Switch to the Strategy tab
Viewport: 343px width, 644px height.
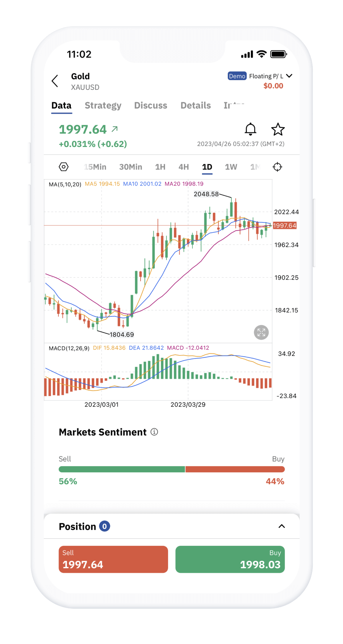pos(103,106)
